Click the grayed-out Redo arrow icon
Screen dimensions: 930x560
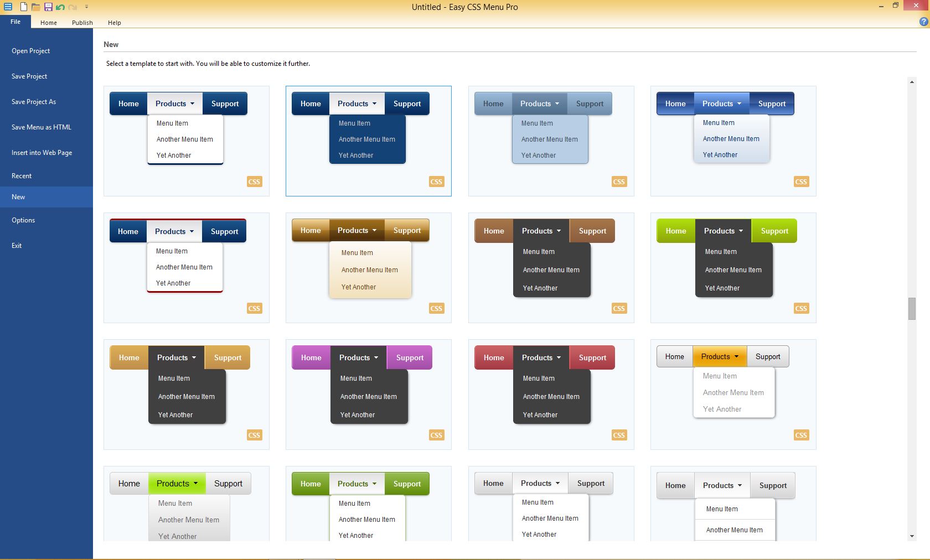click(x=73, y=7)
